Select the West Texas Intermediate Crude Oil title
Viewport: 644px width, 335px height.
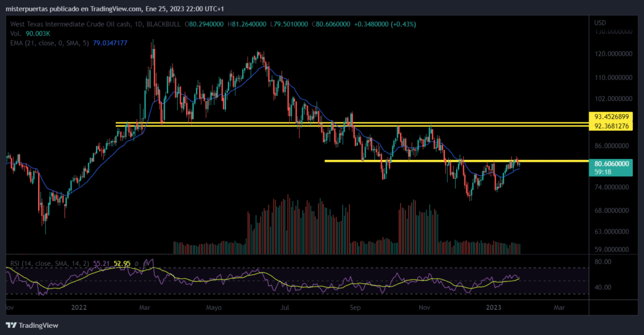(66, 24)
